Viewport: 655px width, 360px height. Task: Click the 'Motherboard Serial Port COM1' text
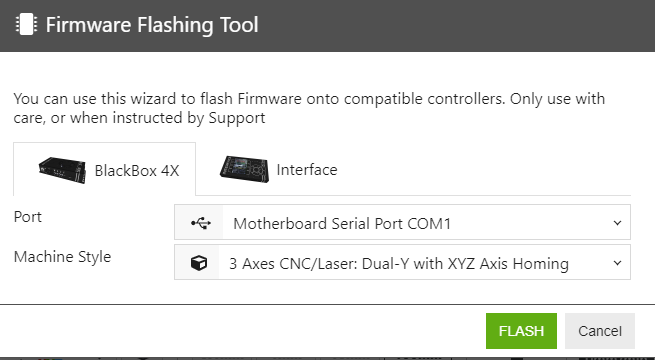(342, 224)
